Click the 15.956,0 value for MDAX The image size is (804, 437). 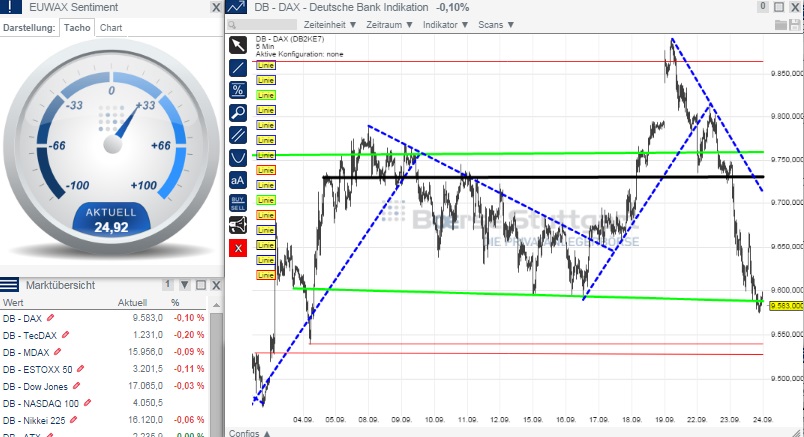pos(145,352)
